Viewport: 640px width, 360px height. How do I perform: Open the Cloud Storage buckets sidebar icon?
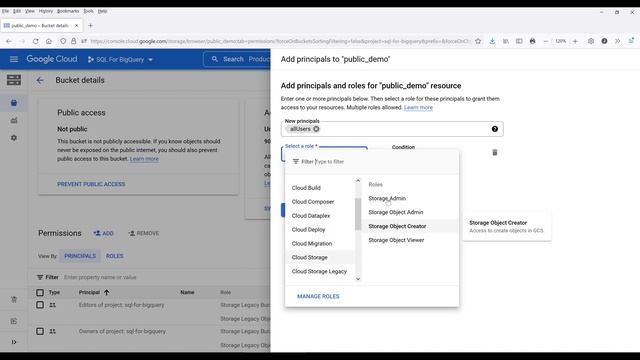click(x=14, y=103)
